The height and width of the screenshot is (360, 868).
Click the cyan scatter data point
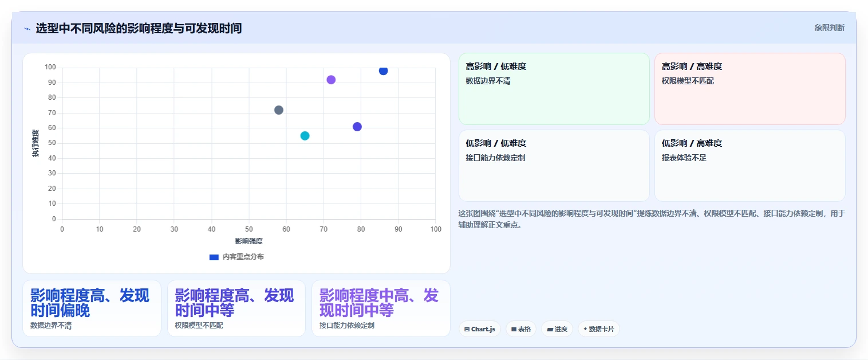point(305,136)
